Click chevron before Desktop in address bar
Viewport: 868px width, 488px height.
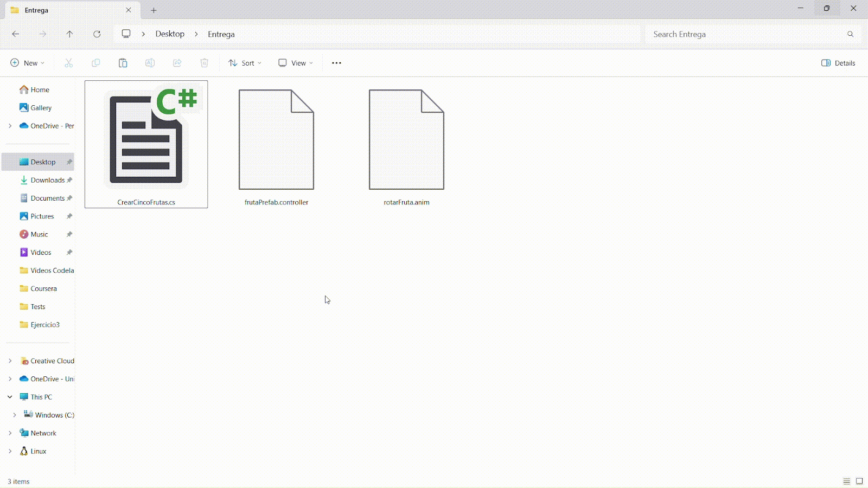click(143, 34)
